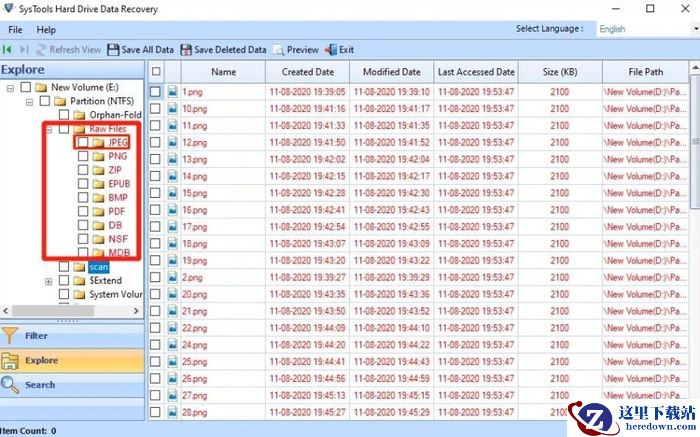Sort by the Size (KB) column header

click(560, 72)
